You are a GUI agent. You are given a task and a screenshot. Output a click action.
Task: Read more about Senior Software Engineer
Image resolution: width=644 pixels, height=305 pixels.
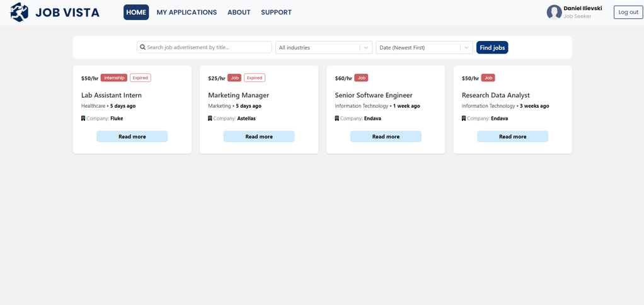click(x=386, y=137)
